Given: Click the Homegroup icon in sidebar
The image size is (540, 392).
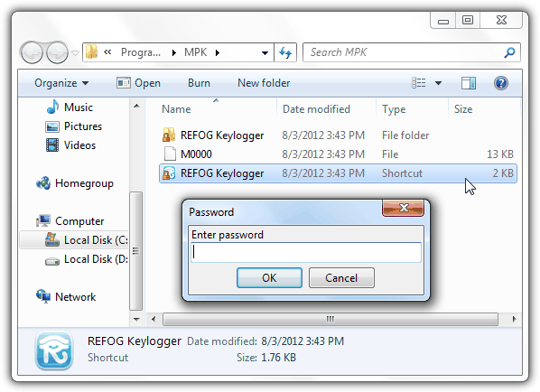Looking at the screenshot, I should point(43,183).
